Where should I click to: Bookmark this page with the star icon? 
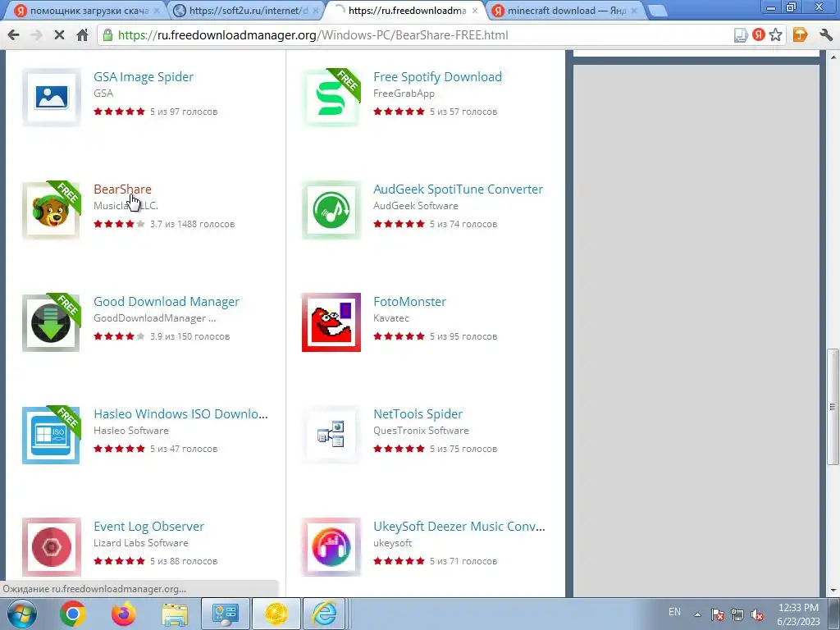[x=775, y=35]
